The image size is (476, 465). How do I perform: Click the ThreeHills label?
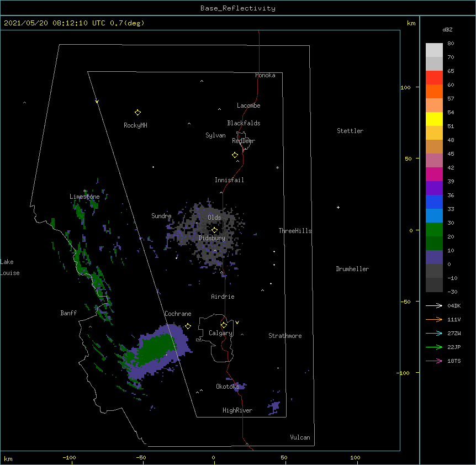coord(295,231)
